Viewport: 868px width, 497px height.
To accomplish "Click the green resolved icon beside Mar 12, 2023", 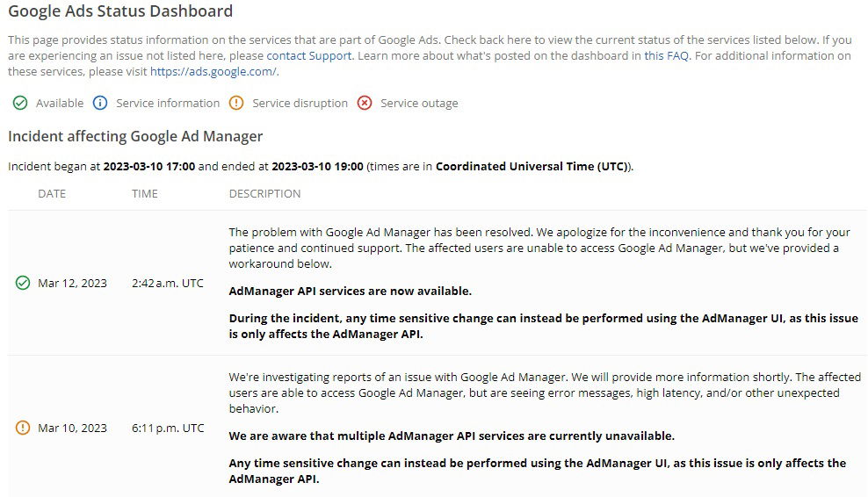I will 23,283.
